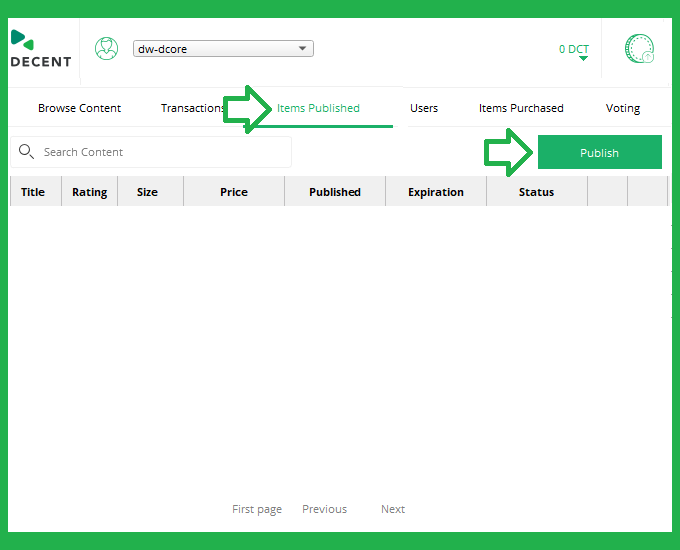This screenshot has height=550, width=680.
Task: Sort by Title column header
Action: point(36,191)
